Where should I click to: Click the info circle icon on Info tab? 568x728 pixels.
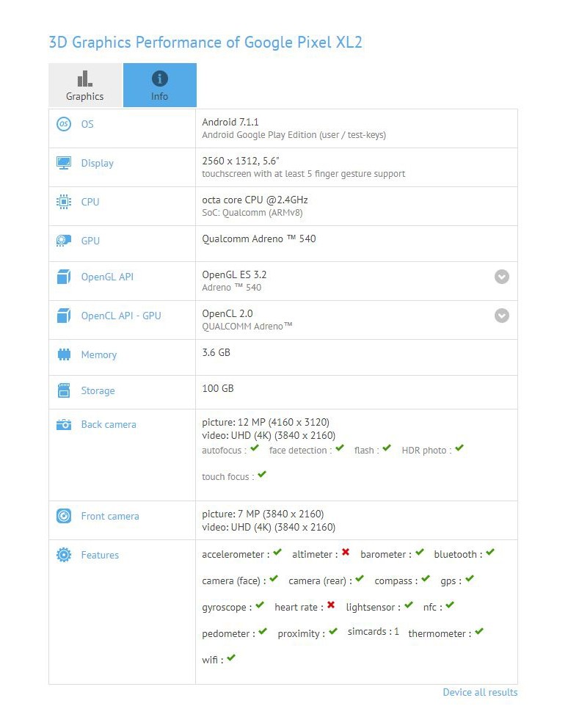pyautogui.click(x=160, y=79)
